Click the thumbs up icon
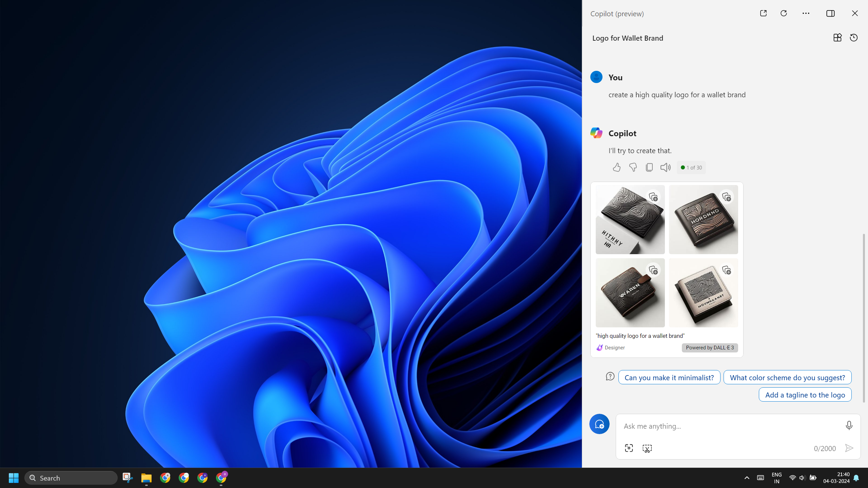Screen dimensions: 868x488 [616, 167]
